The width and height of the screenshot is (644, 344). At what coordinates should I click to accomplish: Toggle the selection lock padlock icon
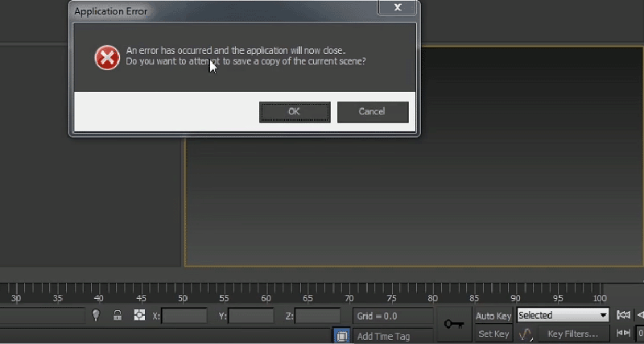pos(118,316)
